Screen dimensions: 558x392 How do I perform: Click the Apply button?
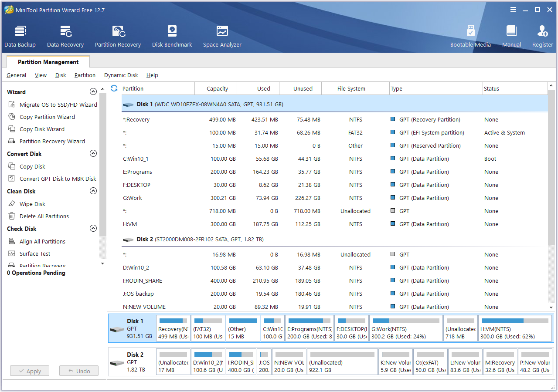(x=30, y=371)
